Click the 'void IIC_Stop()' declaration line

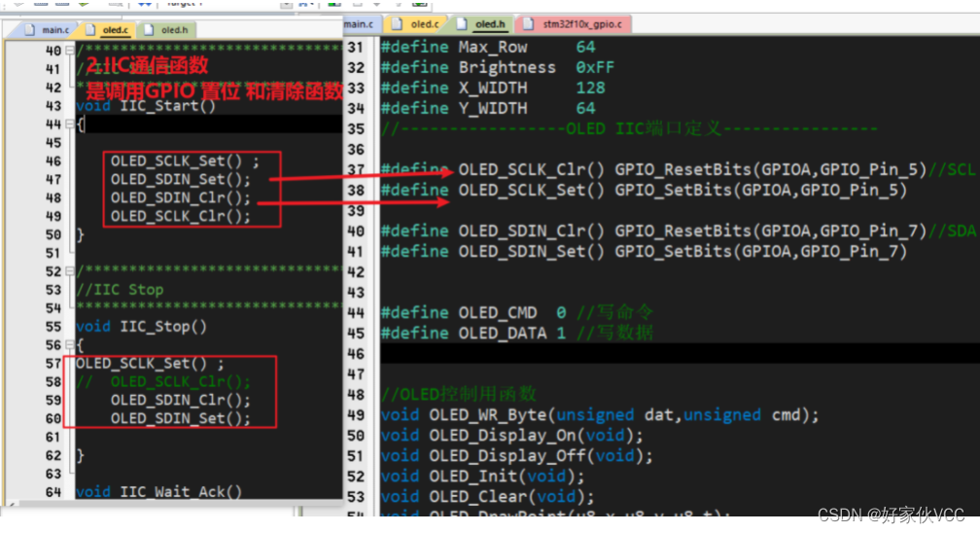pyautogui.click(x=141, y=327)
